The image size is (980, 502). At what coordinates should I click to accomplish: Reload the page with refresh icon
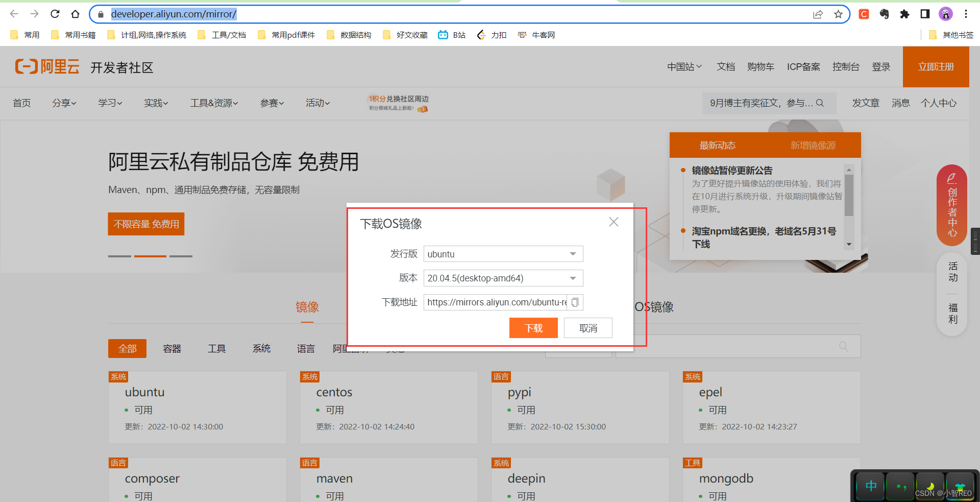click(55, 14)
